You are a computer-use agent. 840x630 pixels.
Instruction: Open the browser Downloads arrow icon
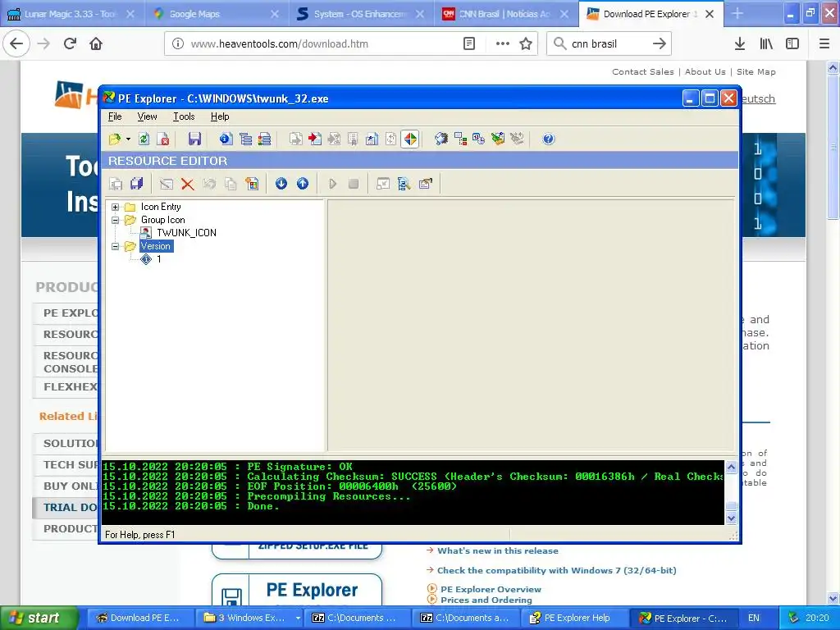[740, 44]
